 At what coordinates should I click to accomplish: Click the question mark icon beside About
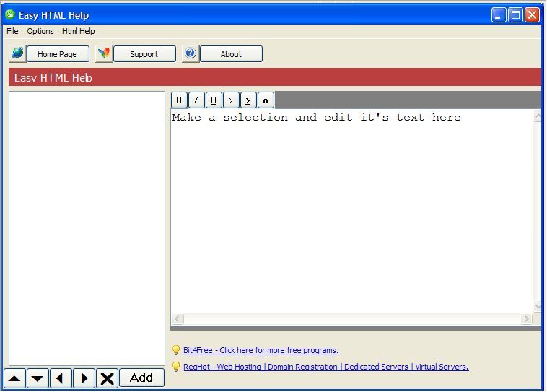[x=191, y=53]
